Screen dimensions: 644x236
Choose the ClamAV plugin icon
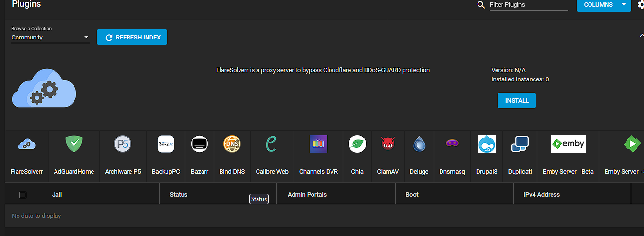click(388, 144)
